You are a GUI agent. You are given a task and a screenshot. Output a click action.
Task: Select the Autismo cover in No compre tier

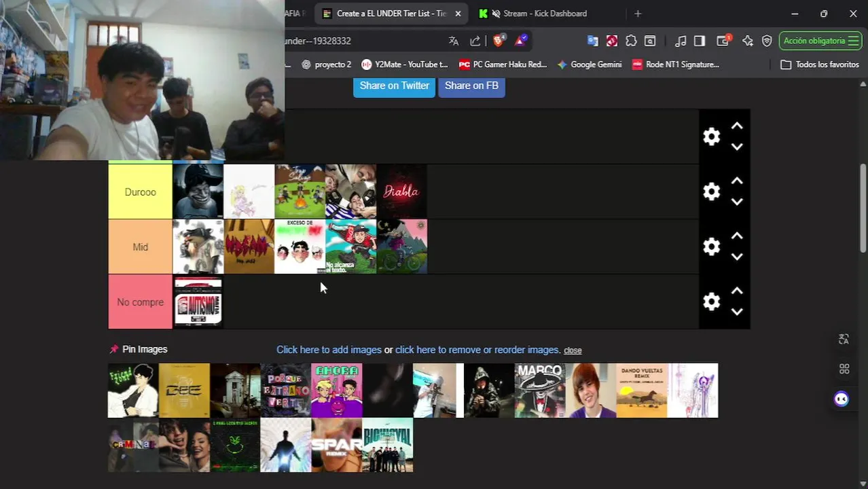[x=198, y=302]
